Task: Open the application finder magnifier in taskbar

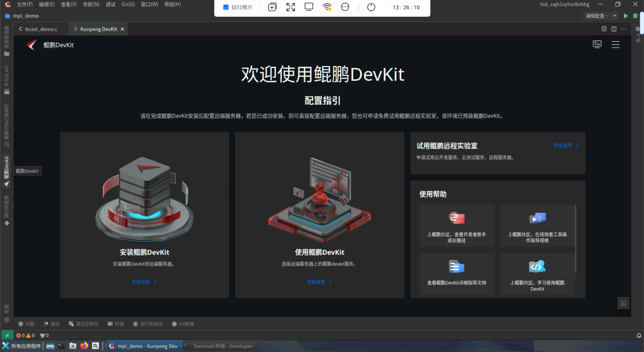Action: [95, 346]
